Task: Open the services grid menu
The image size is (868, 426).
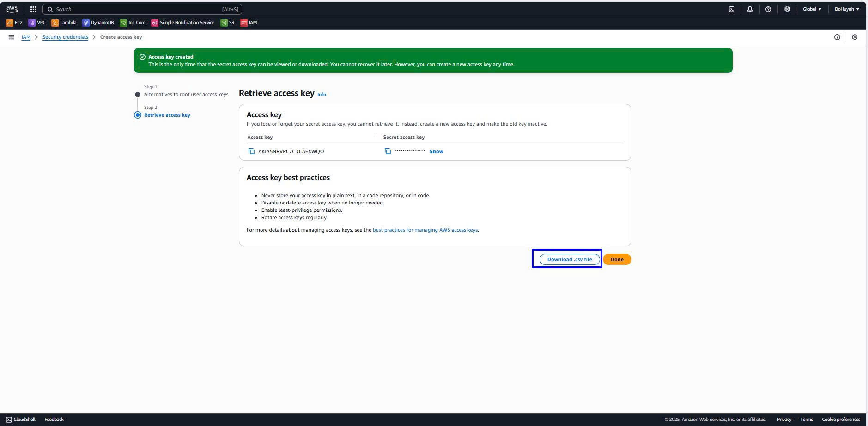Action: pyautogui.click(x=33, y=9)
